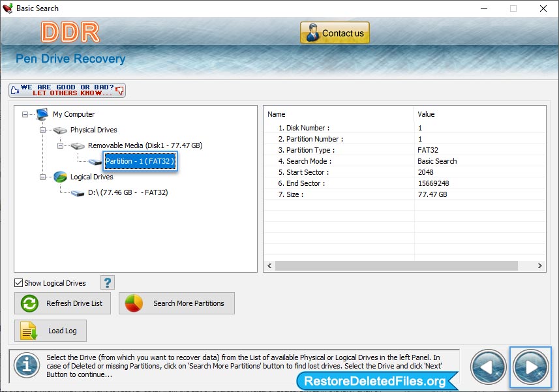Select the '4. Search Mode :' row
The width and height of the screenshot is (559, 392).
coord(405,160)
